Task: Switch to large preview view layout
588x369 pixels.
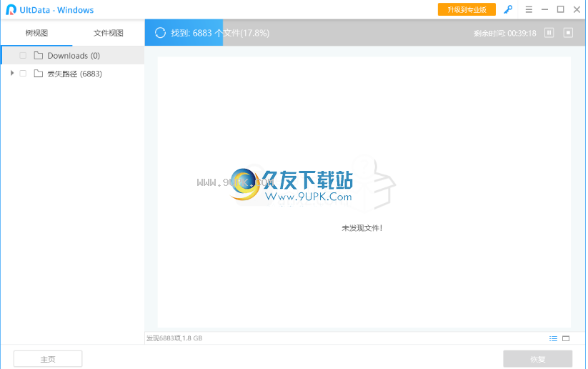Action: [566, 338]
